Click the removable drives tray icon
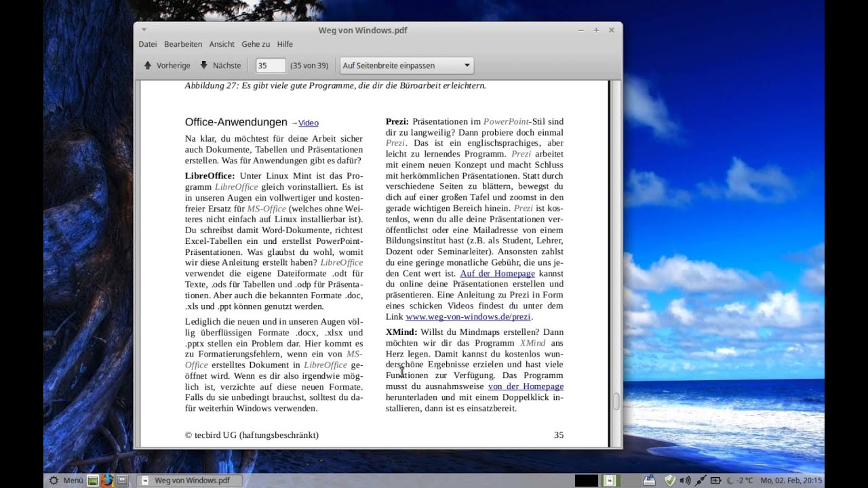Viewport: 868px width, 488px height. point(650,481)
